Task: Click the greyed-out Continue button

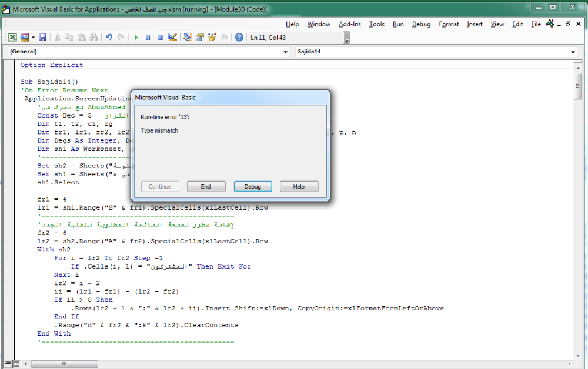Action: [x=160, y=187]
